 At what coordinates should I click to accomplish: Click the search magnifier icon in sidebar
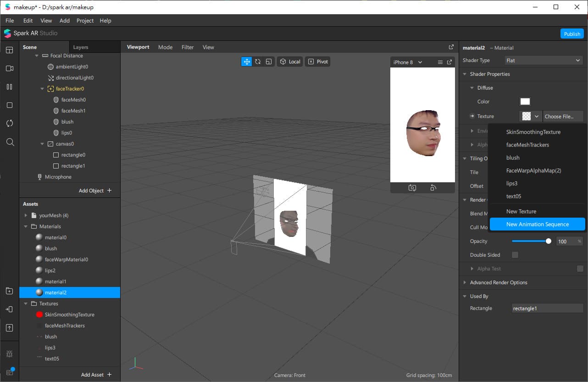(x=10, y=142)
